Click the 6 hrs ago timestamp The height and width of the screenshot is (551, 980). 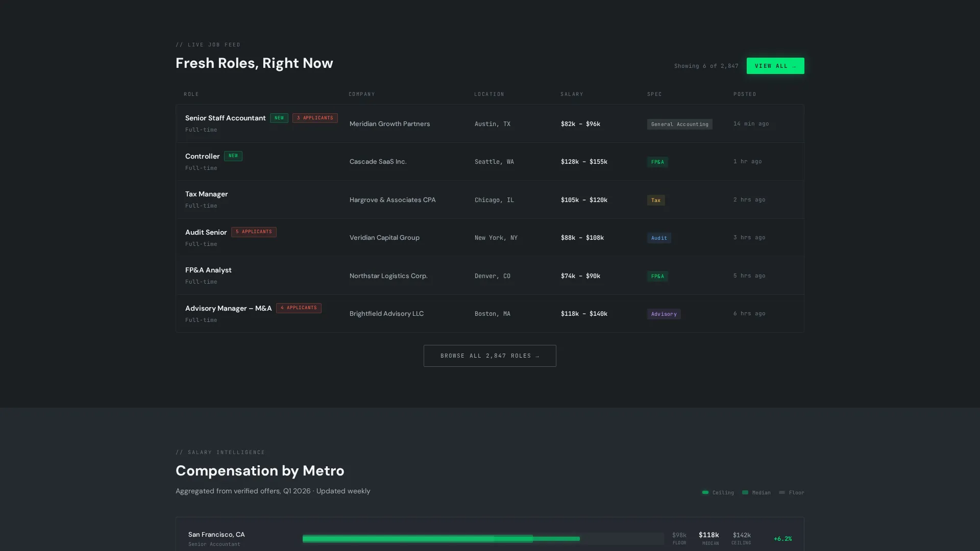click(x=749, y=313)
